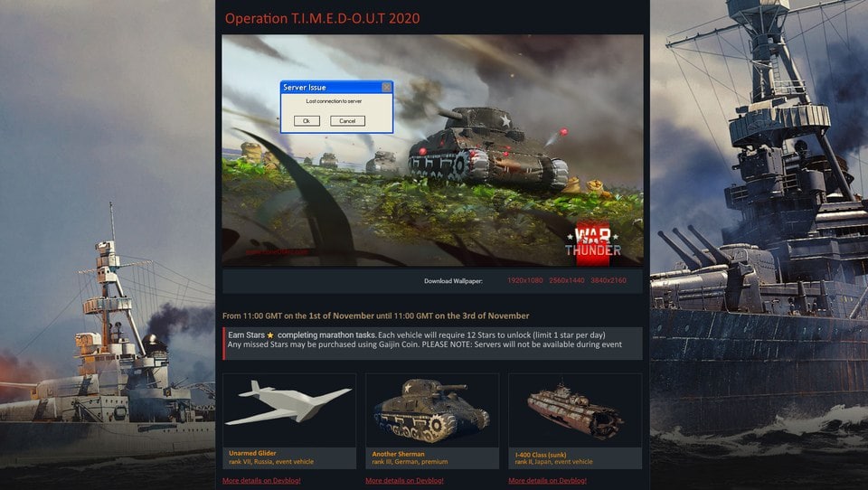Open Devblog details for the I-400 Class

[547, 481]
